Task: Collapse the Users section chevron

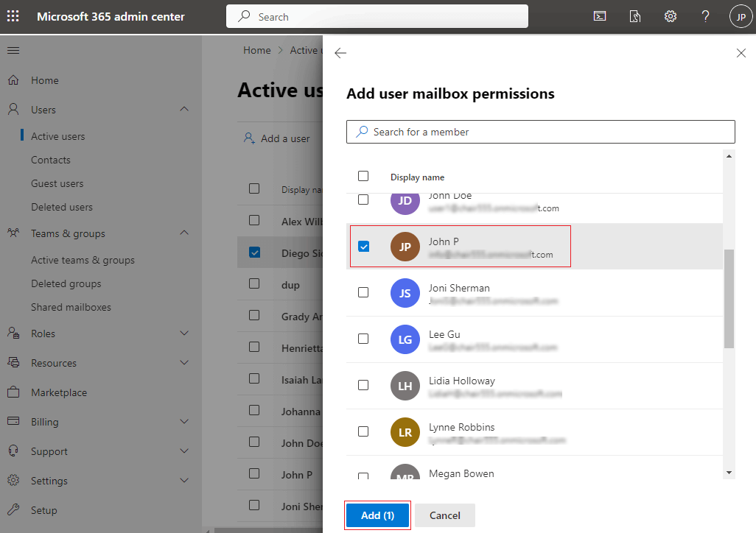Action: point(184,110)
